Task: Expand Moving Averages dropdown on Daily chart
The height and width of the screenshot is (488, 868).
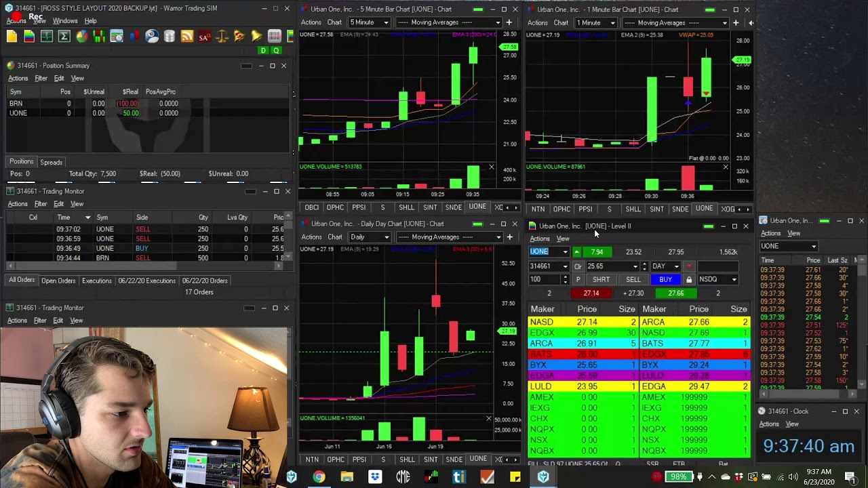Action: [x=449, y=237]
